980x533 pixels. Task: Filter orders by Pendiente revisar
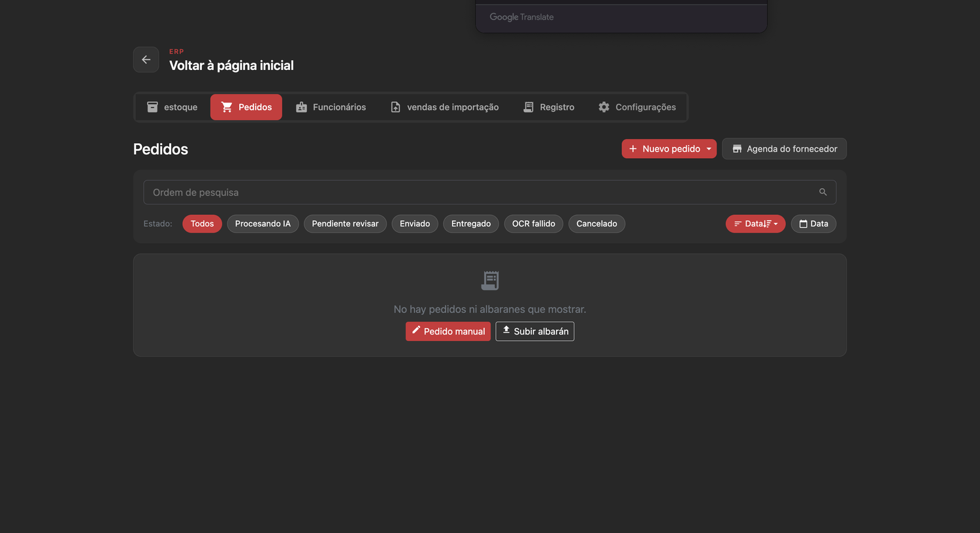click(345, 223)
